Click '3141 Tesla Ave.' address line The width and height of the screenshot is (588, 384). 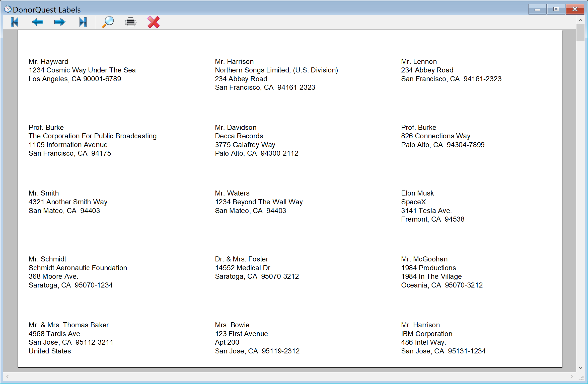point(426,211)
